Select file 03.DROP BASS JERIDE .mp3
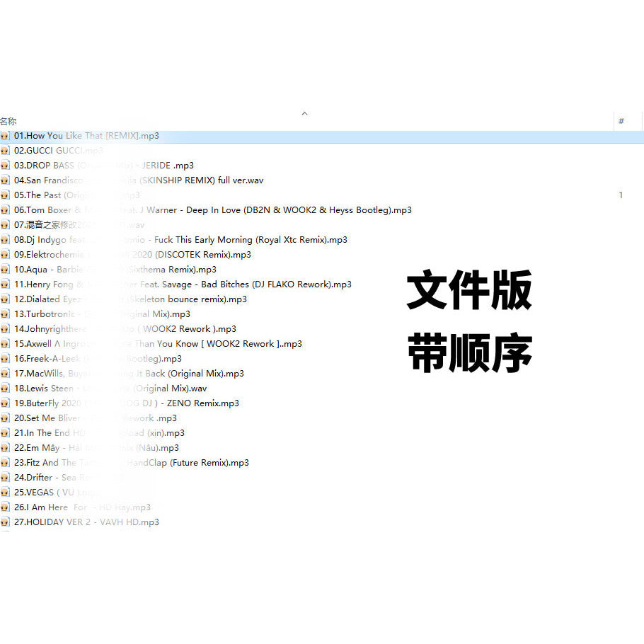644x644 pixels. [x=104, y=165]
